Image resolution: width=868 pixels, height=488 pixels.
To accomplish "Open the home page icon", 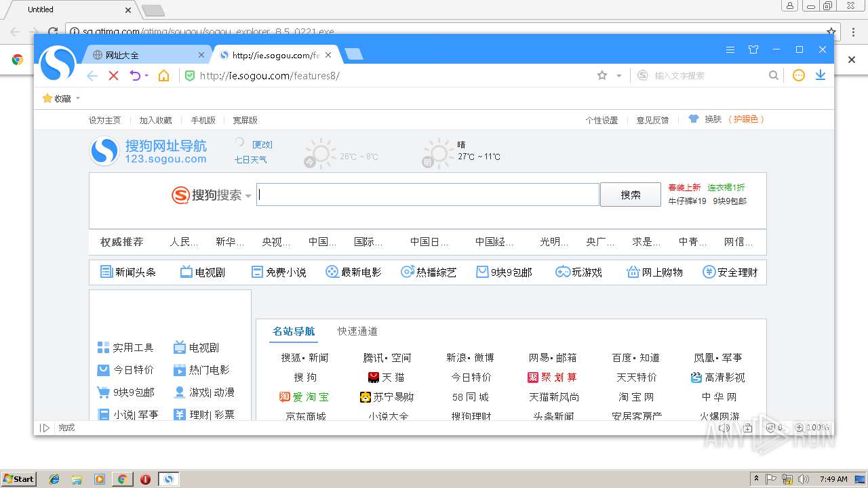I will (163, 75).
